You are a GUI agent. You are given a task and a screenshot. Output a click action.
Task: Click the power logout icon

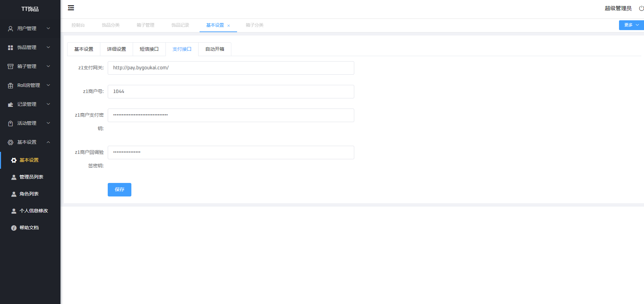pos(641,8)
